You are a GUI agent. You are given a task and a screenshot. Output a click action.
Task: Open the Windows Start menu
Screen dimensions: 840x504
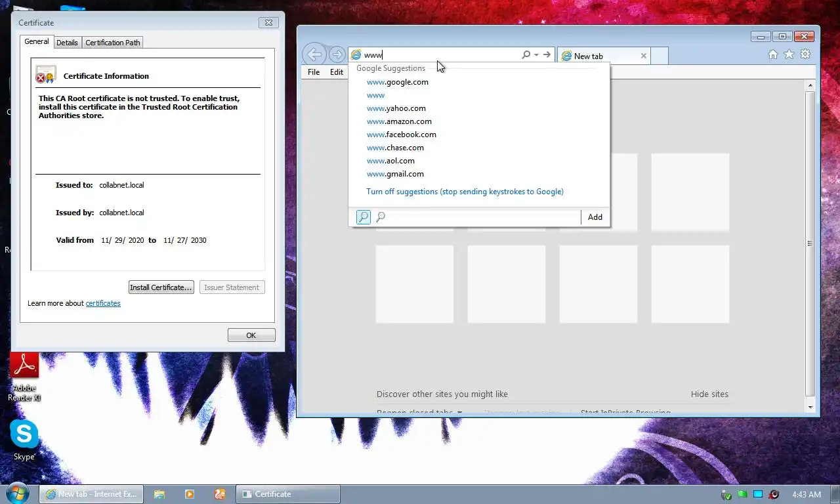click(x=18, y=493)
